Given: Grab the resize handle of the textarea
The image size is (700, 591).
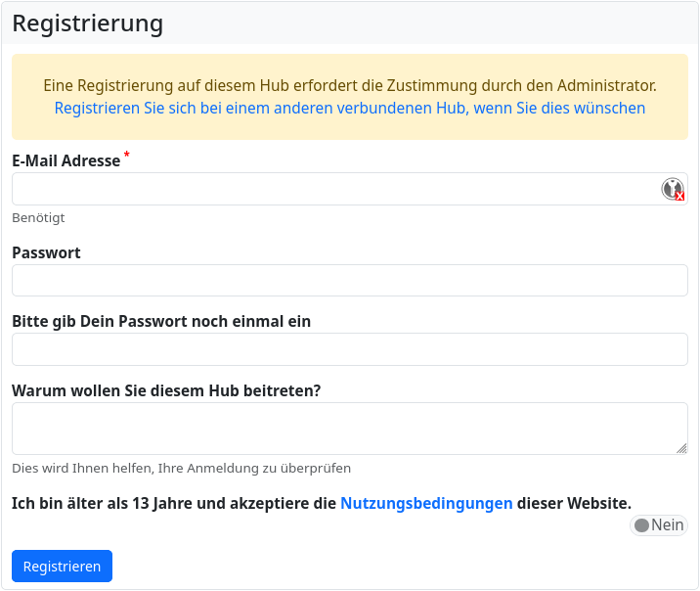Looking at the screenshot, I should [681, 448].
